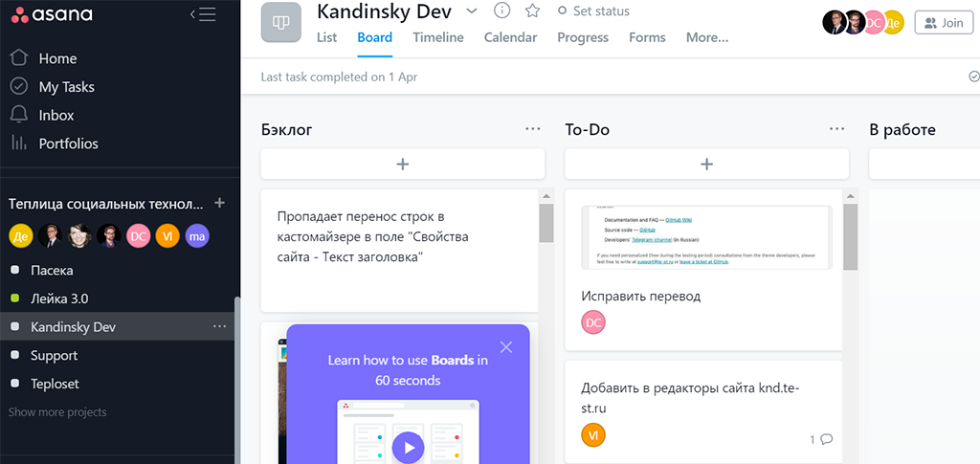Set status for the project
The height and width of the screenshot is (464, 980).
click(x=592, y=11)
